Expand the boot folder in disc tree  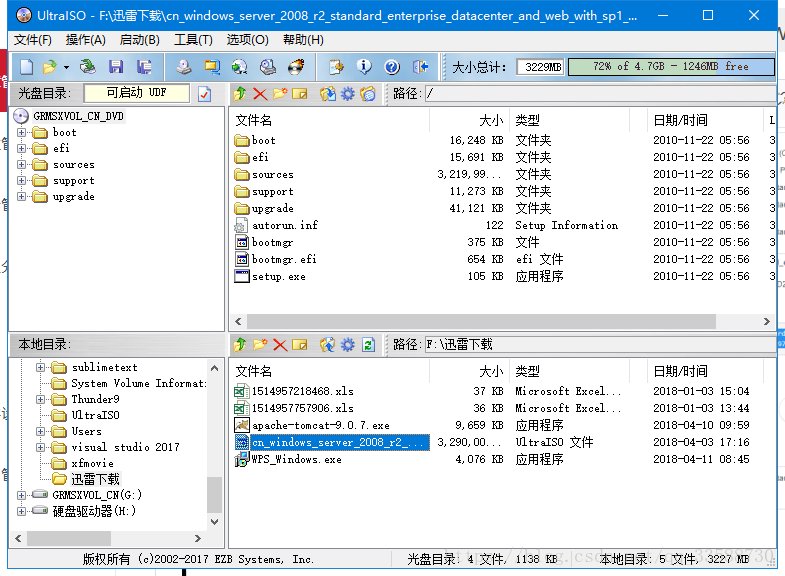coord(21,133)
